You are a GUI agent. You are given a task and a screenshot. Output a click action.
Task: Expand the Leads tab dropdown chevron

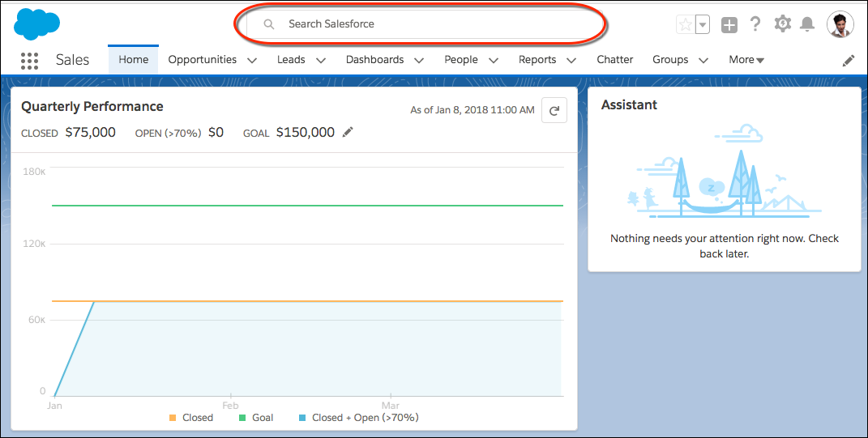(320, 60)
